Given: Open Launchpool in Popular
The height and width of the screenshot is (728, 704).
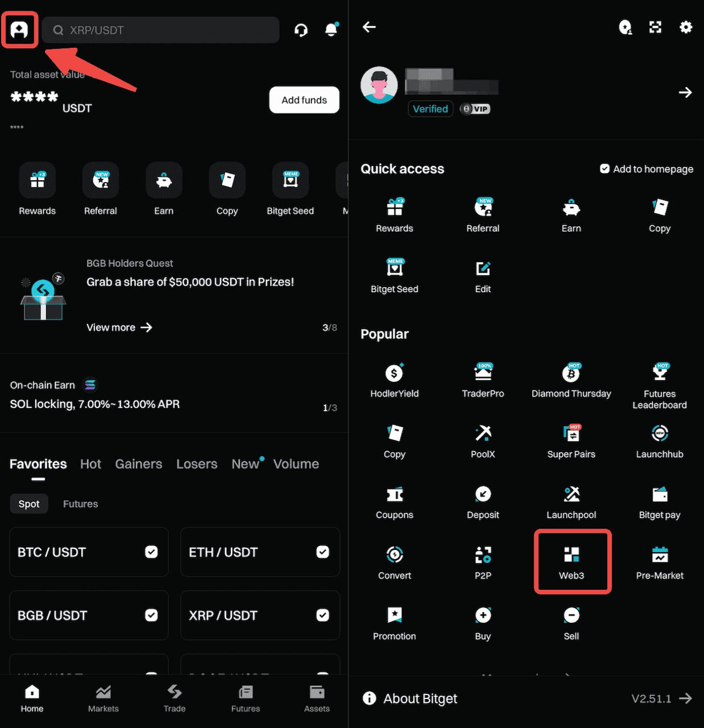Looking at the screenshot, I should pyautogui.click(x=572, y=502).
